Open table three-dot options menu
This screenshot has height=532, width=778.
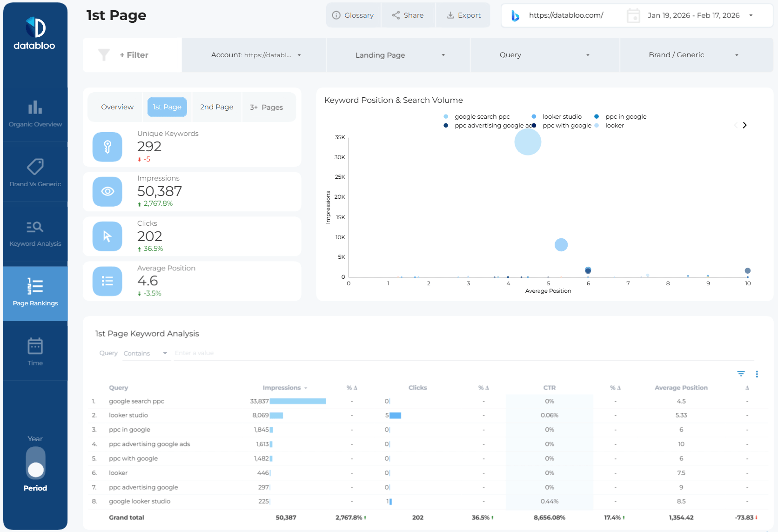(757, 374)
